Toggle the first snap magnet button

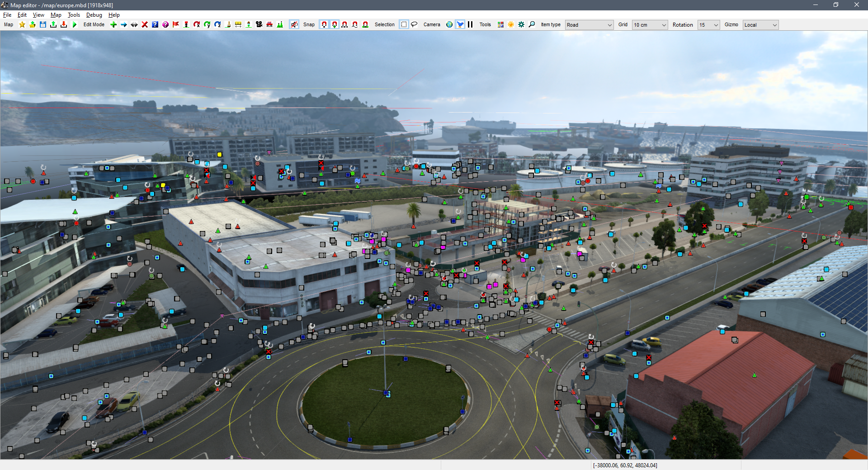(x=324, y=25)
